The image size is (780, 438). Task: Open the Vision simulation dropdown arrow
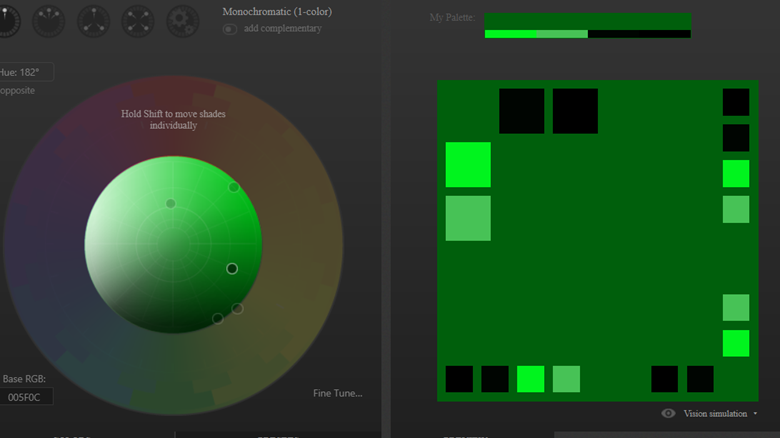[x=755, y=413]
